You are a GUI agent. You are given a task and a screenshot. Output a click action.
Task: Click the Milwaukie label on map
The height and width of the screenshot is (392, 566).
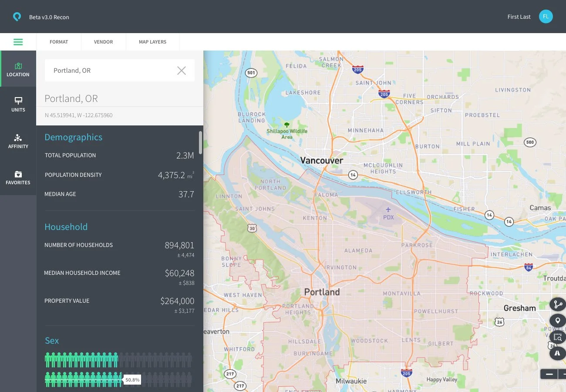tap(351, 381)
